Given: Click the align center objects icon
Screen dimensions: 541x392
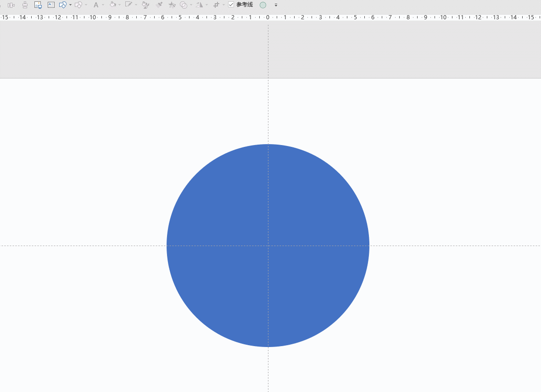Looking at the screenshot, I should coord(25,5).
